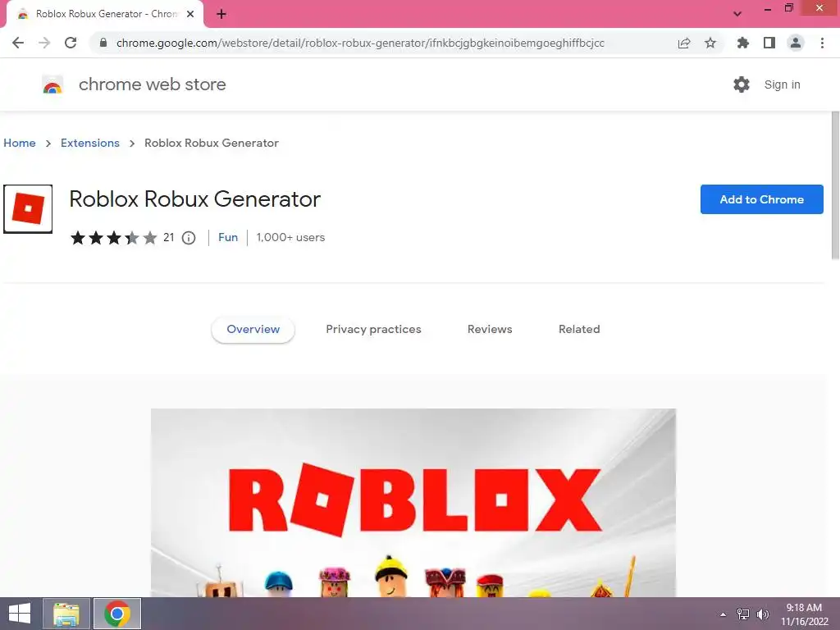Toggle the browser side panel icon
840x630 pixels.
(769, 43)
